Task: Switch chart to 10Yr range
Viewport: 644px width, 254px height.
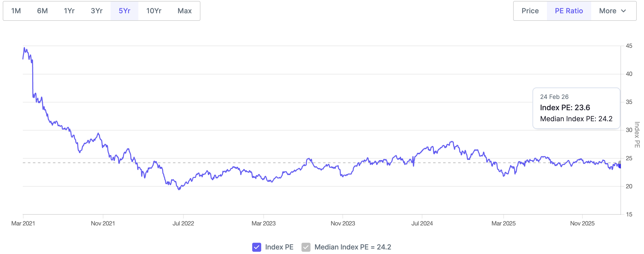Action: 154,11
